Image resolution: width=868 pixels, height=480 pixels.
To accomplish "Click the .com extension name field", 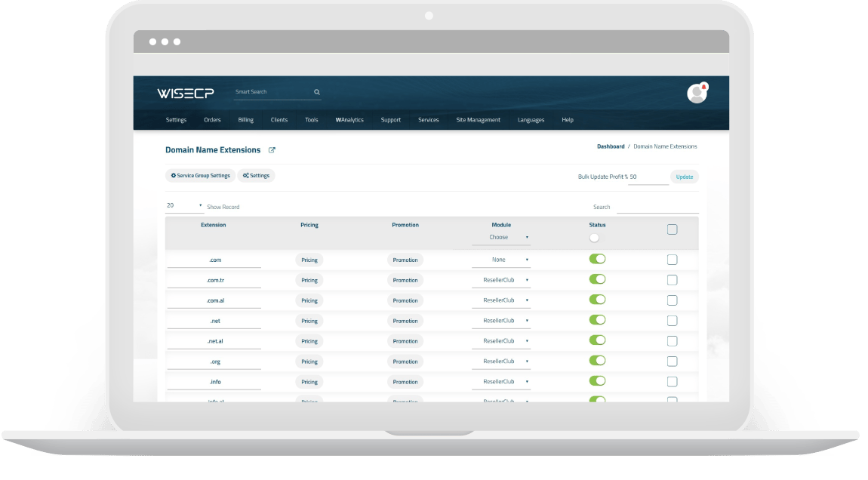I will tap(214, 260).
